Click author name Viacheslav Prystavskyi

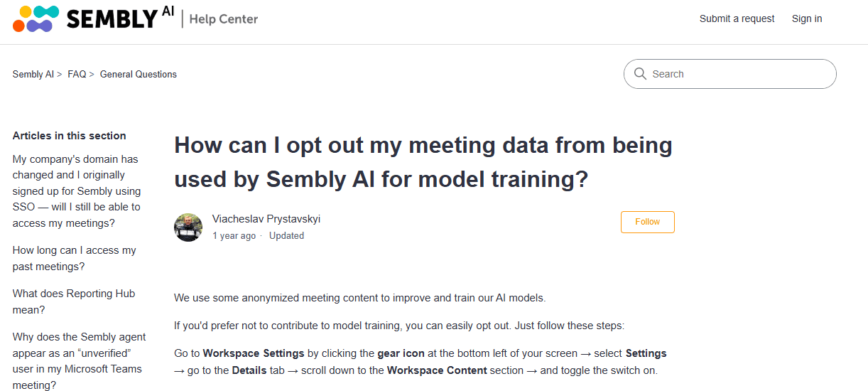tap(266, 219)
